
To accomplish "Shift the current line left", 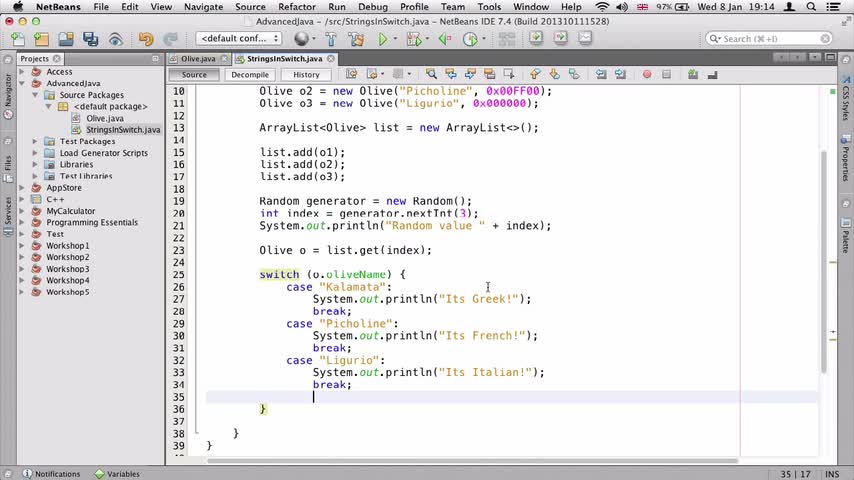I will click(x=600, y=74).
